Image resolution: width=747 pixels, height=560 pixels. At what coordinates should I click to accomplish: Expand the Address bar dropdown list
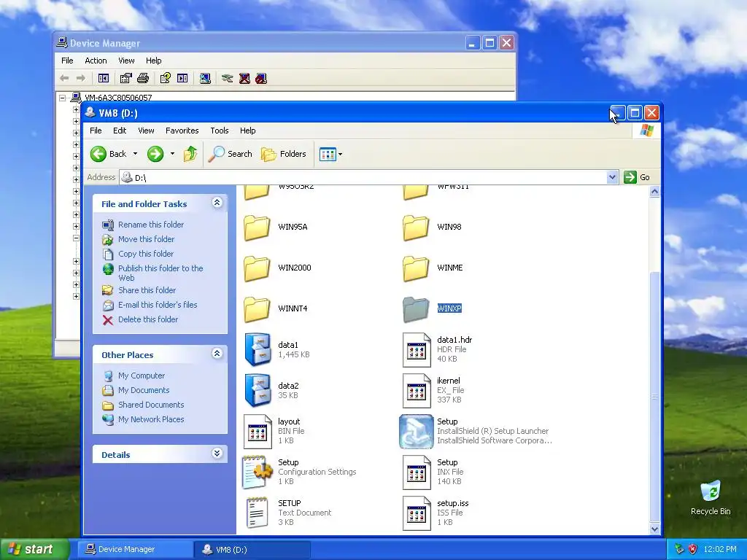[613, 177]
